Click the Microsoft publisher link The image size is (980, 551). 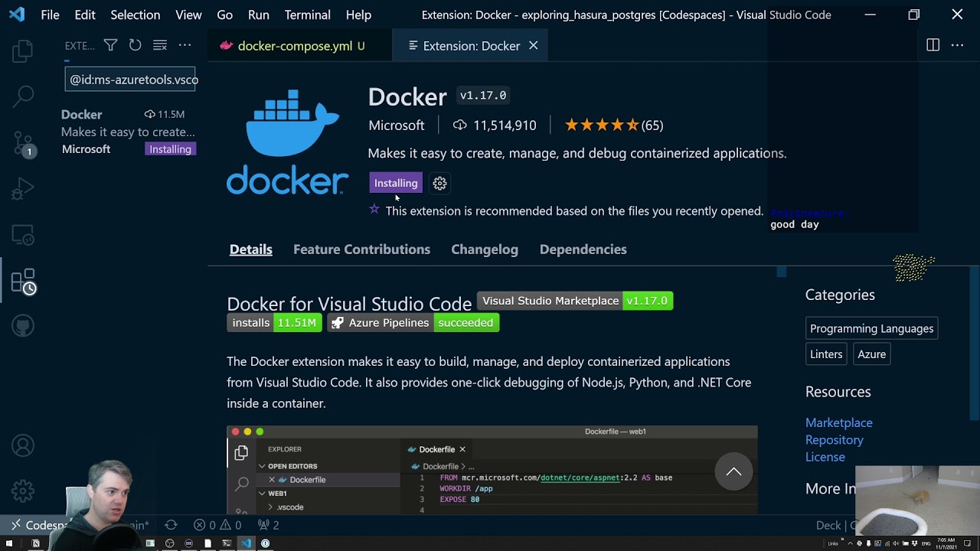tap(396, 126)
